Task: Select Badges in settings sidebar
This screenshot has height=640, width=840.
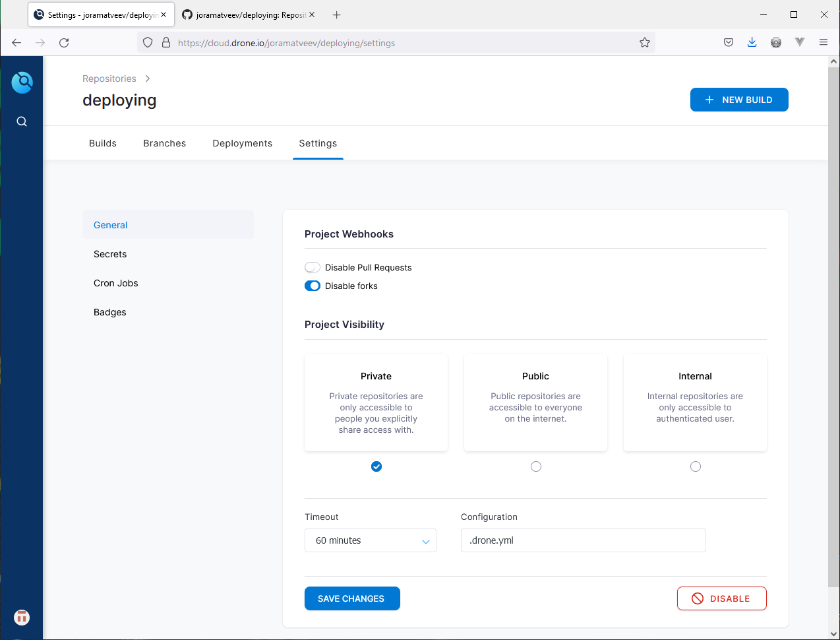Action: point(168,312)
